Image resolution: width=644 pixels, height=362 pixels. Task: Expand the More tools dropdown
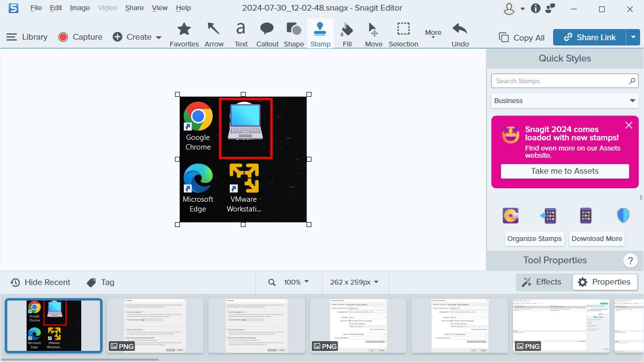tap(433, 34)
